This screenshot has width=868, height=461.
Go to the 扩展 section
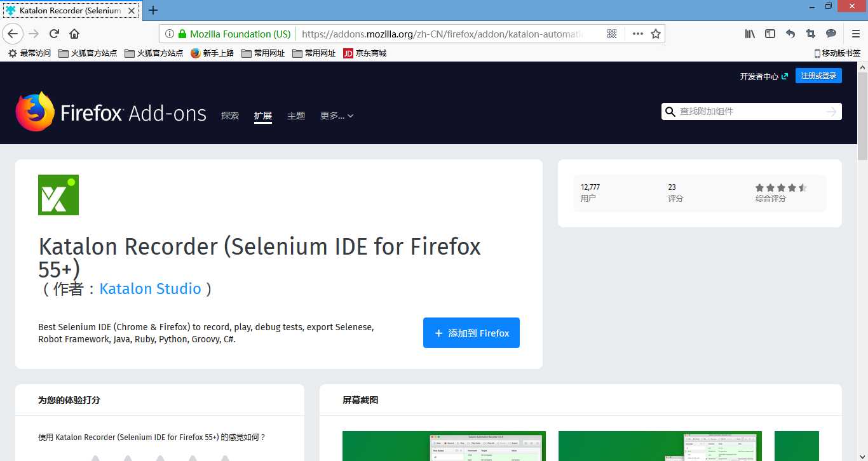coord(263,116)
